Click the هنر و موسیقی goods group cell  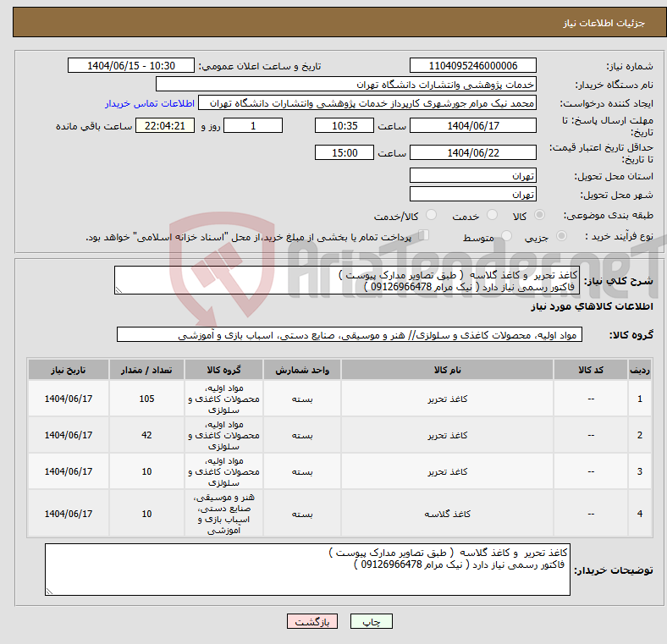(x=223, y=514)
